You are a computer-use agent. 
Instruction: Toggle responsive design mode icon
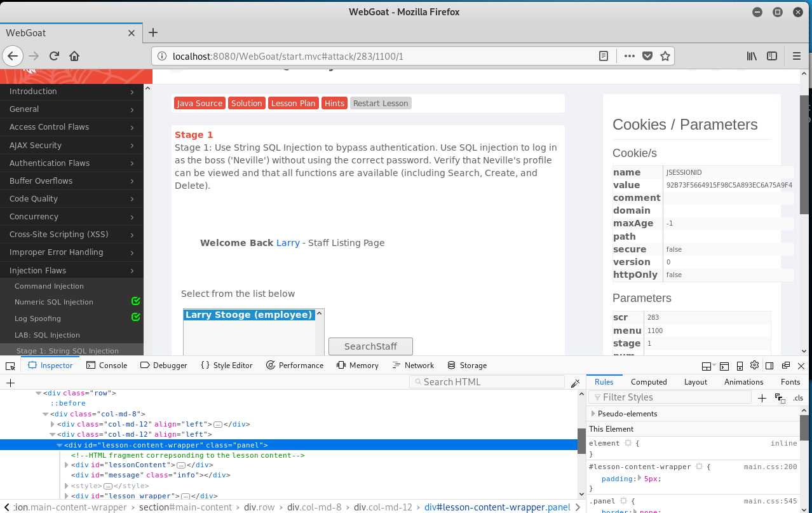click(740, 366)
